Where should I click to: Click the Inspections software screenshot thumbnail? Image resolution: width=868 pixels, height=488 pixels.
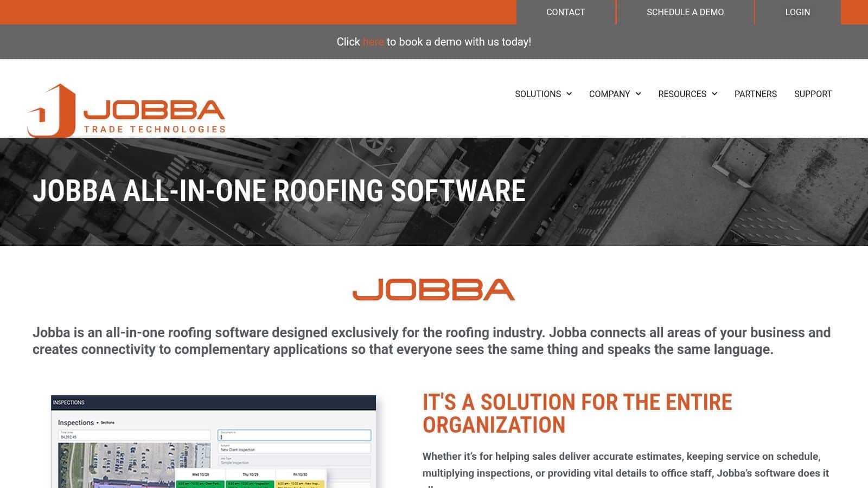coord(213,441)
